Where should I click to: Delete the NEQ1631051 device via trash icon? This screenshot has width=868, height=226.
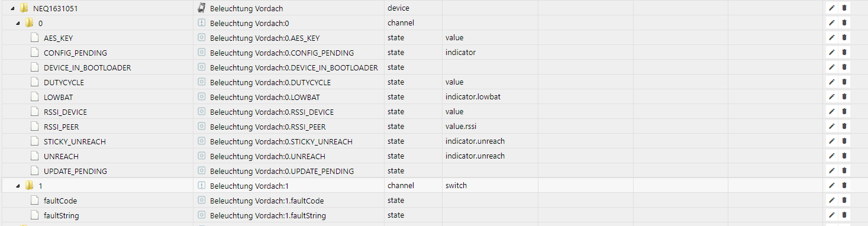pyautogui.click(x=844, y=8)
